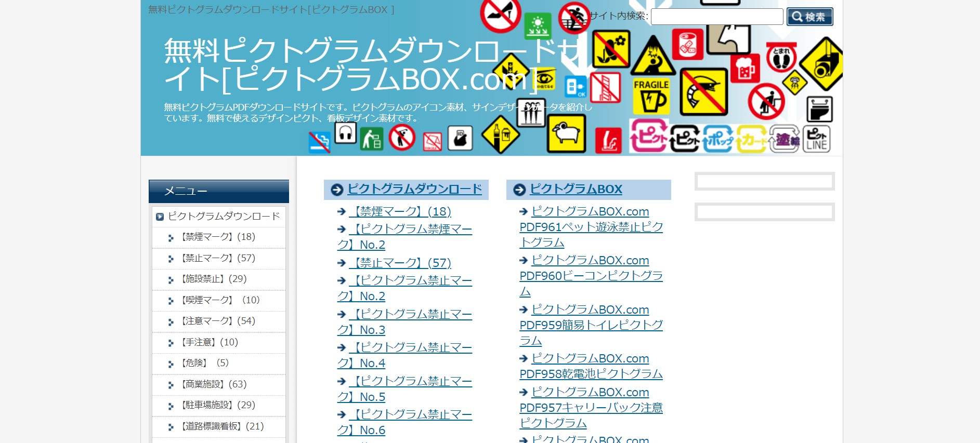Open 【禁煙マーク】(18) link in center column
Viewport: 980px width, 443px height.
400,211
